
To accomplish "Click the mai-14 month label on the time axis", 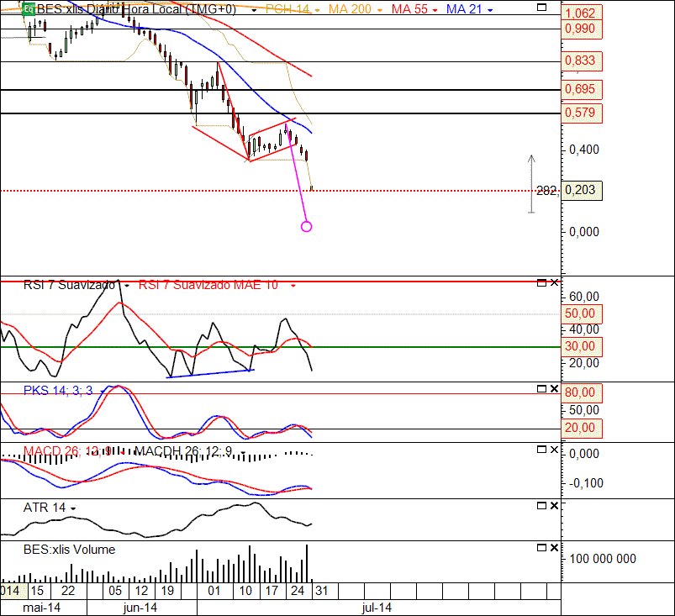I will point(42,608).
